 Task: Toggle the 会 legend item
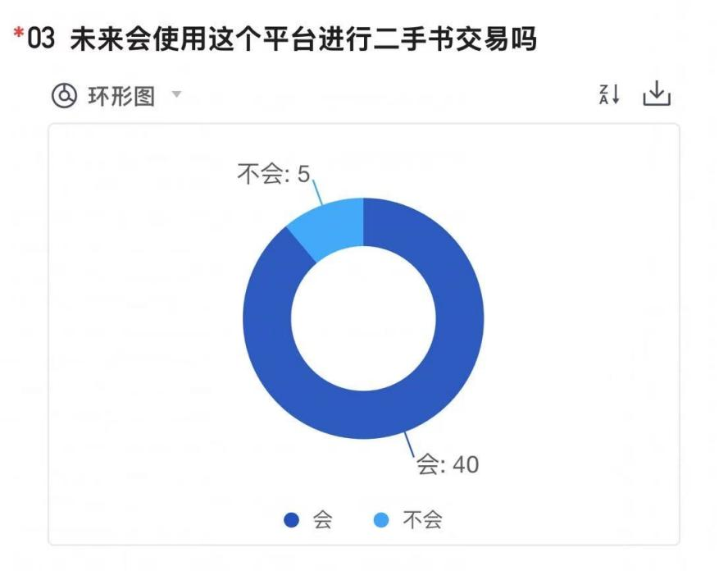[x=309, y=519]
